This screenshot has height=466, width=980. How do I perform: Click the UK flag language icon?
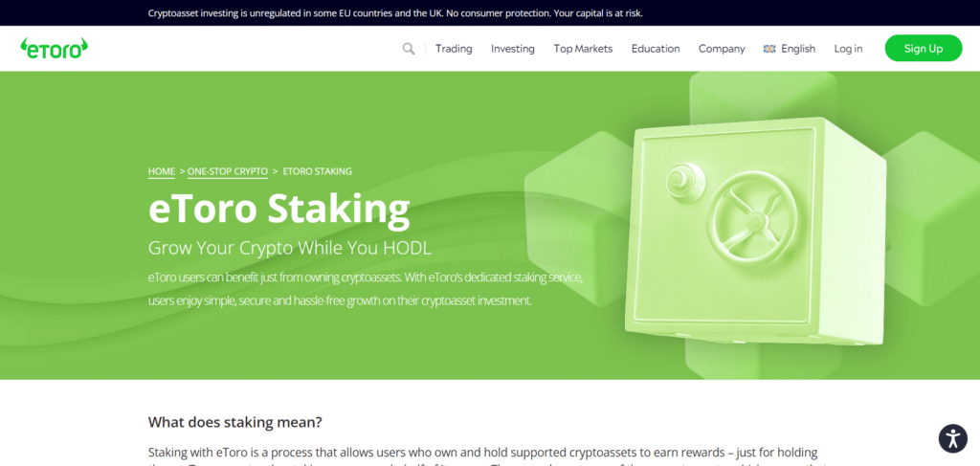[x=769, y=49]
